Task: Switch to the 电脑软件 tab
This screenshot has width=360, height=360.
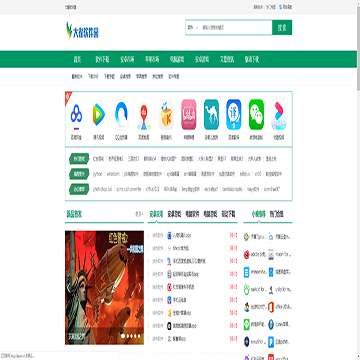Action: tap(192, 214)
